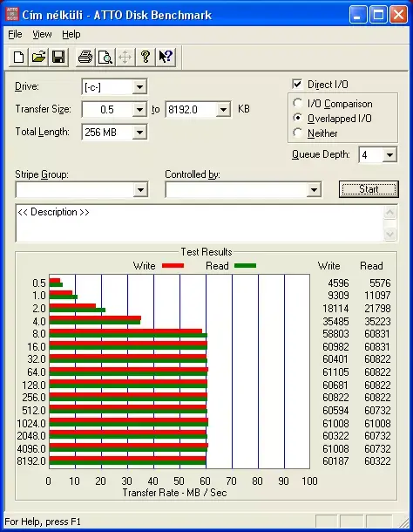Open the Queue Depth dropdown
Viewport: 413px width, 532px height.
(389, 155)
